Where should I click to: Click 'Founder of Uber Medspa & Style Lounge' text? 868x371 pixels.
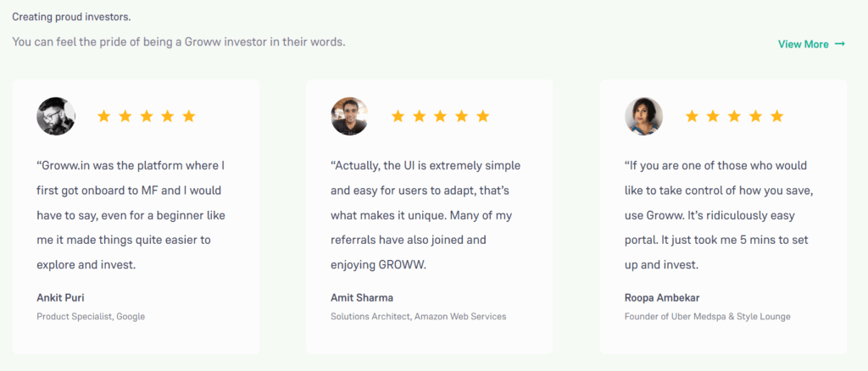(x=708, y=317)
